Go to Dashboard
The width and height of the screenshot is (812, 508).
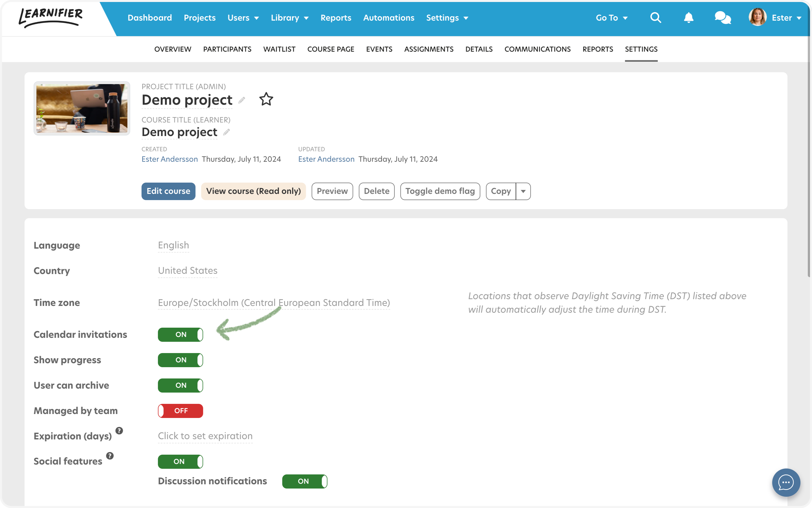(150, 18)
